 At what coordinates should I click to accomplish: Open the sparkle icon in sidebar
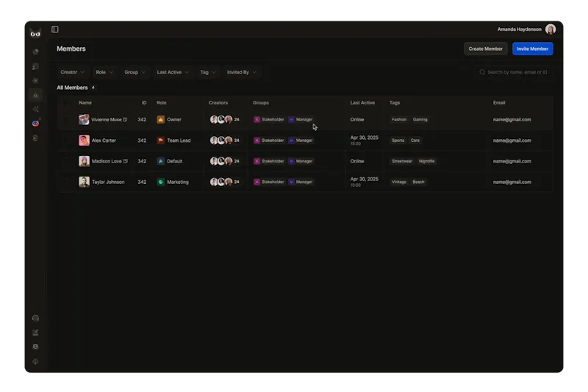click(35, 109)
